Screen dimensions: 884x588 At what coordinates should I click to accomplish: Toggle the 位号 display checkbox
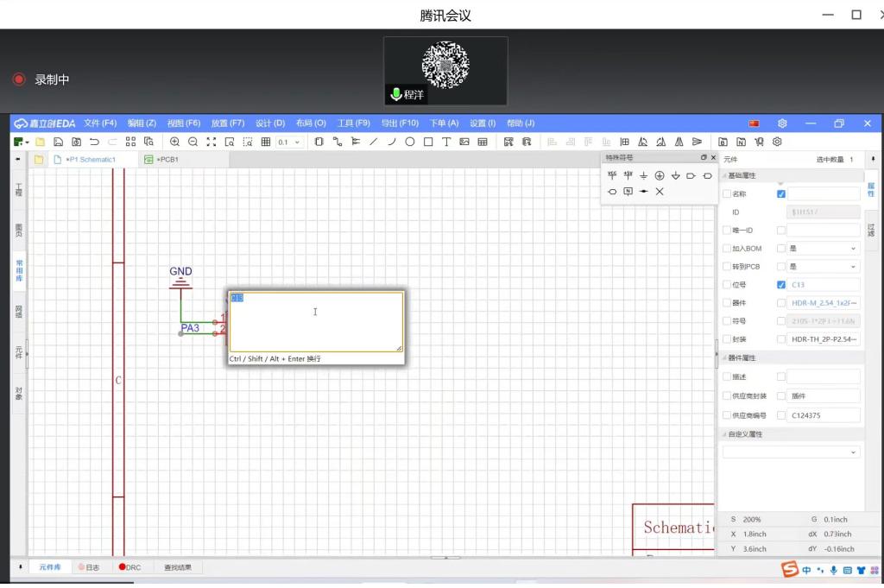click(781, 285)
